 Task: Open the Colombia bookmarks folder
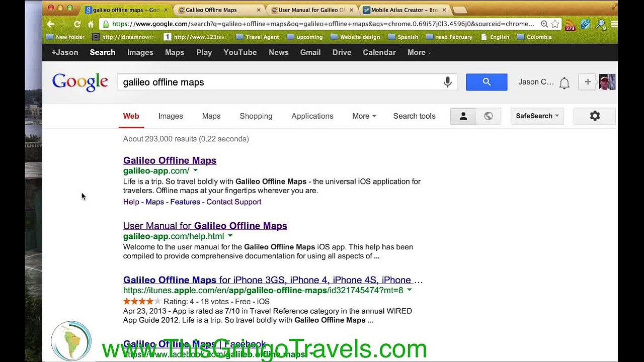(x=534, y=37)
